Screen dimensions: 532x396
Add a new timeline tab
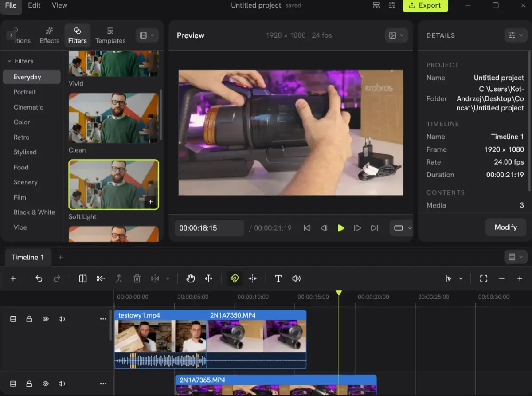[x=61, y=257]
